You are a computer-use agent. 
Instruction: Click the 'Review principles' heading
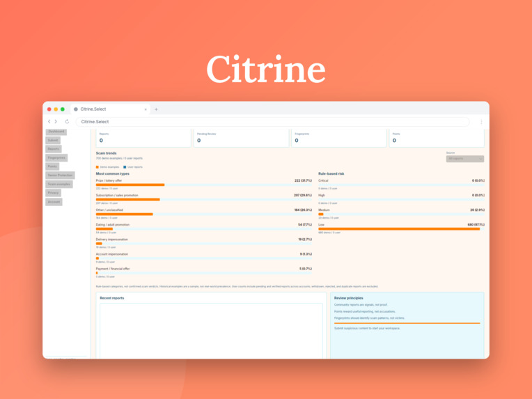[349, 298]
